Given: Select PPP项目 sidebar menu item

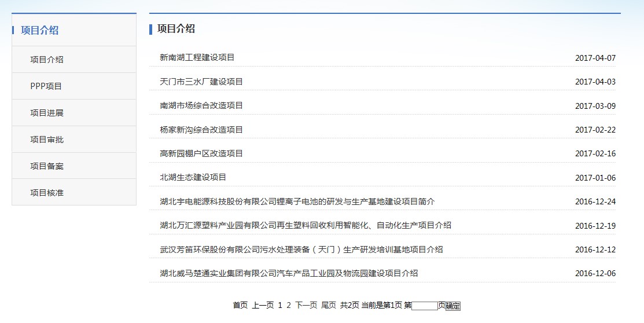Looking at the screenshot, I should tap(46, 86).
